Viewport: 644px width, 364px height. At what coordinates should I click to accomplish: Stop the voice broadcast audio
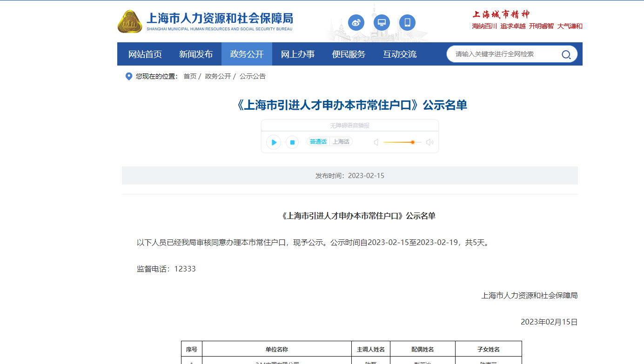tap(292, 142)
